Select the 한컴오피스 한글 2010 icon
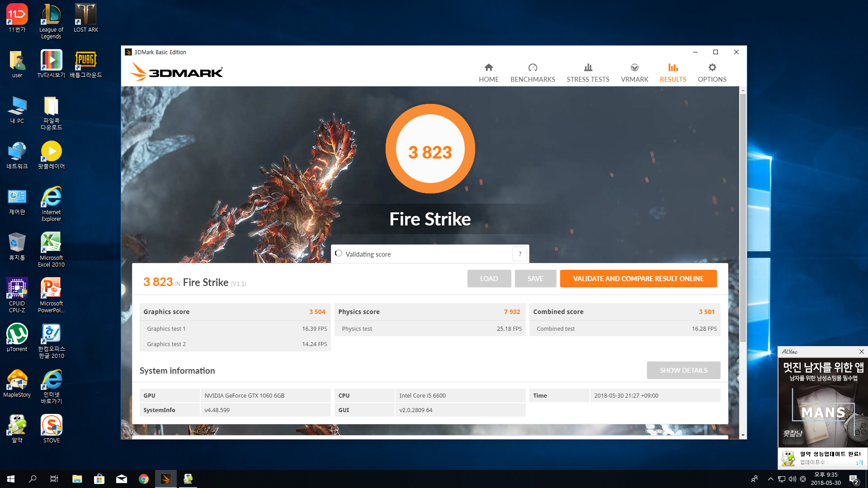The width and height of the screenshot is (868, 488). point(51,341)
